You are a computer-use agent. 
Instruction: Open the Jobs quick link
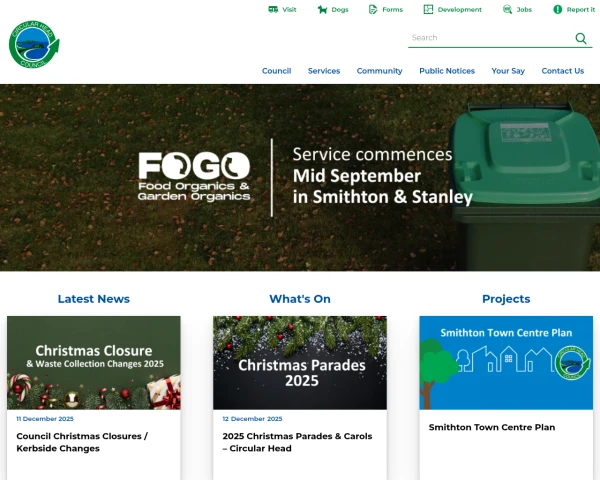(517, 10)
